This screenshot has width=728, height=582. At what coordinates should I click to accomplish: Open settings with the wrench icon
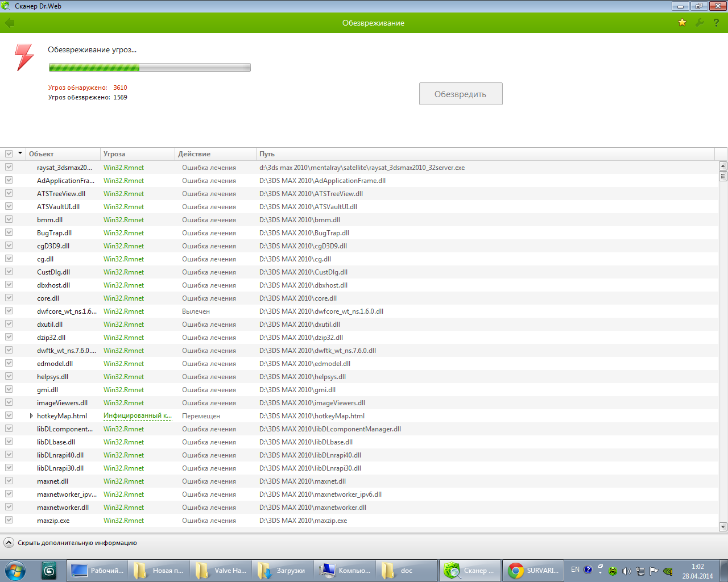700,23
